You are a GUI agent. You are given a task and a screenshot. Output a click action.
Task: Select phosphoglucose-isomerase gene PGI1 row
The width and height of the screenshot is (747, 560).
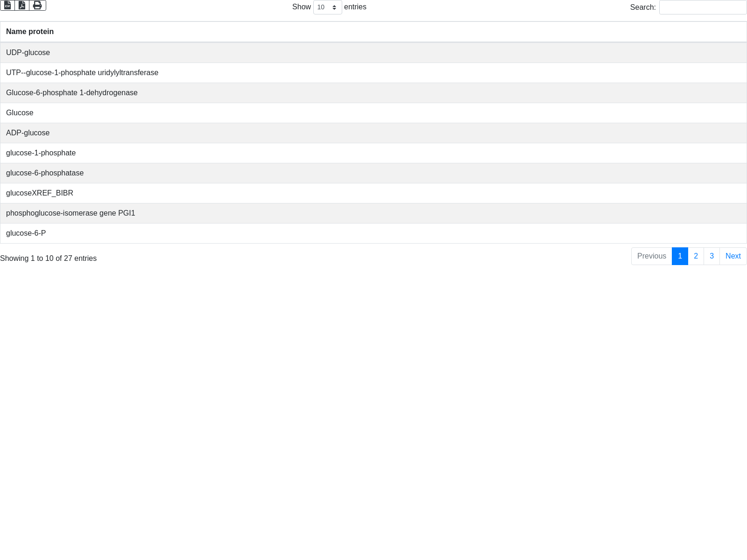[70, 213]
